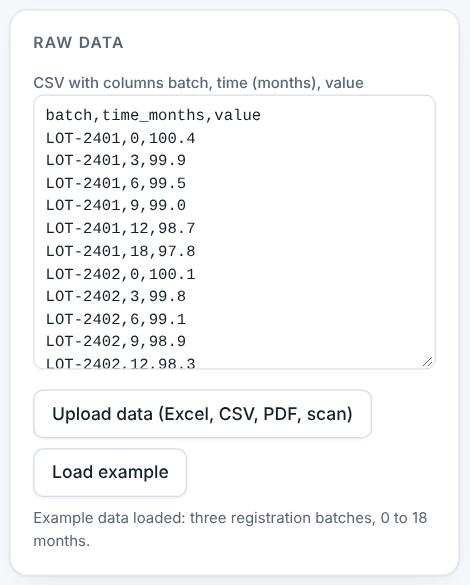Place cursor on row LOT-2401,3,99.9
Screen dimensions: 470x585
(x=116, y=160)
